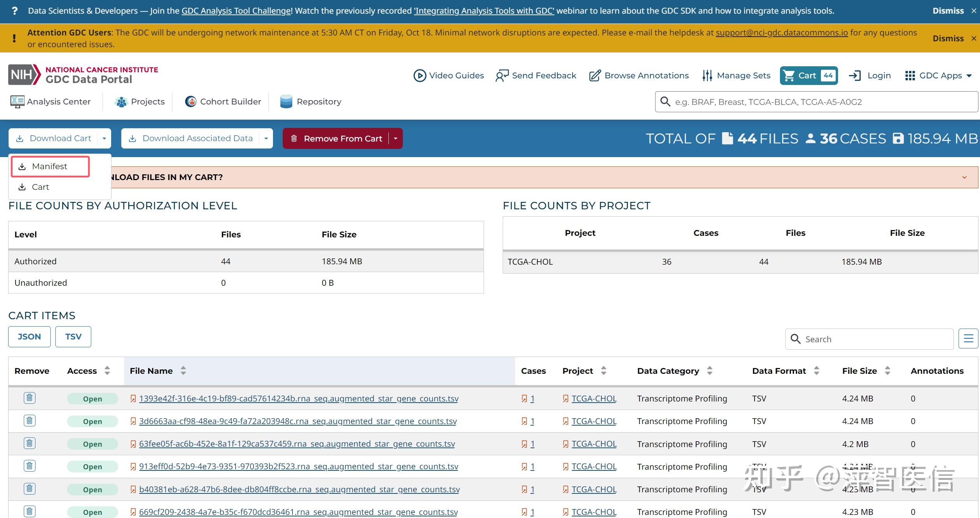Image resolution: width=980 pixels, height=518 pixels.
Task: Open the TCGA-CHOL project link in the first row
Action: [594, 399]
